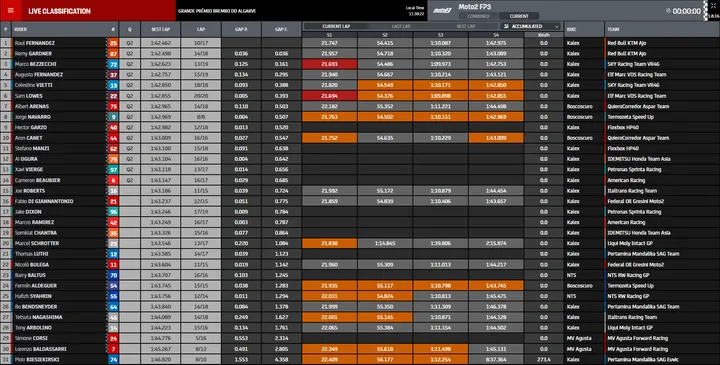This screenshot has width=720, height=365.
Task: Switch to the Best Lap tab
Action: (466, 27)
